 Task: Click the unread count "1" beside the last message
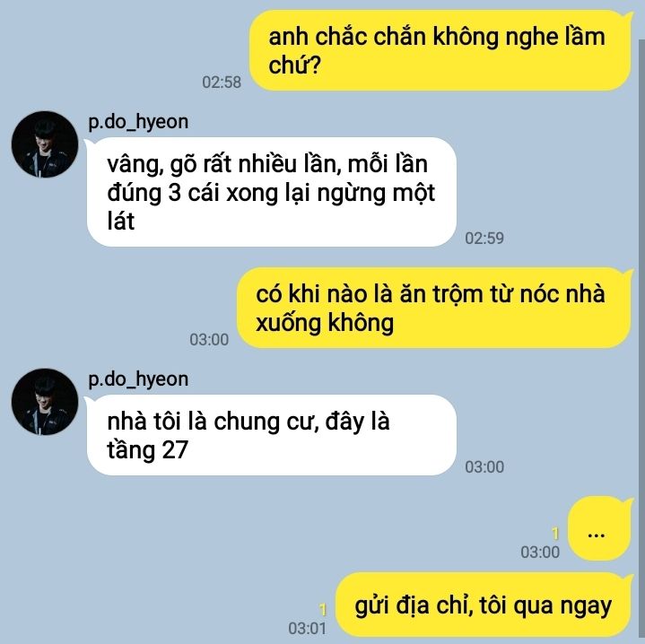coord(323,610)
